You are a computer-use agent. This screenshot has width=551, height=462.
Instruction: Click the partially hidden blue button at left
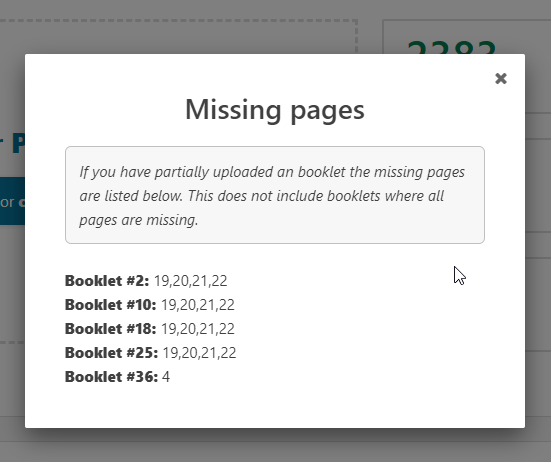pyautogui.click(x=12, y=201)
